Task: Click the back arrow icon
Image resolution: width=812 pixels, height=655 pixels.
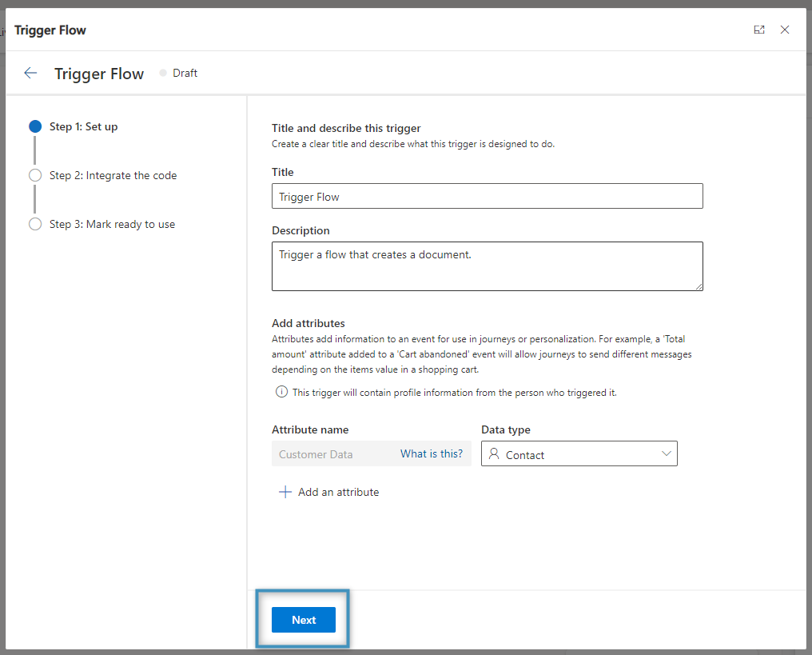Action: click(x=30, y=73)
